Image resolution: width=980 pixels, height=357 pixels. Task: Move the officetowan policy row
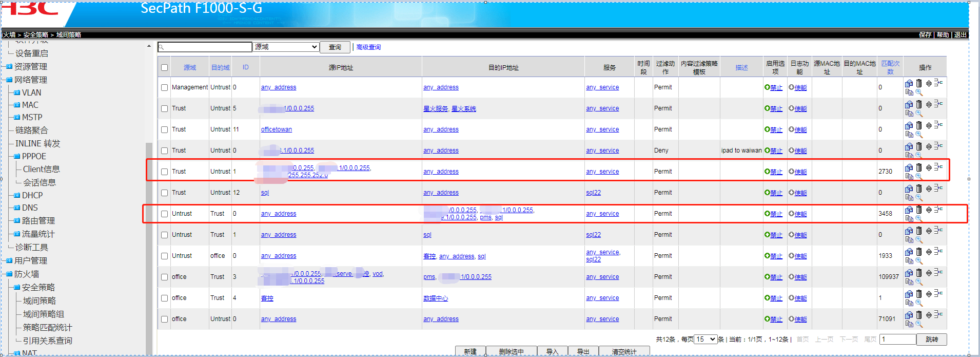pyautogui.click(x=929, y=125)
